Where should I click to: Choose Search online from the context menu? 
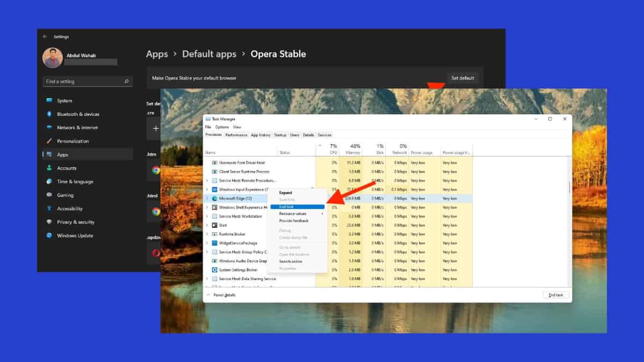297,261
